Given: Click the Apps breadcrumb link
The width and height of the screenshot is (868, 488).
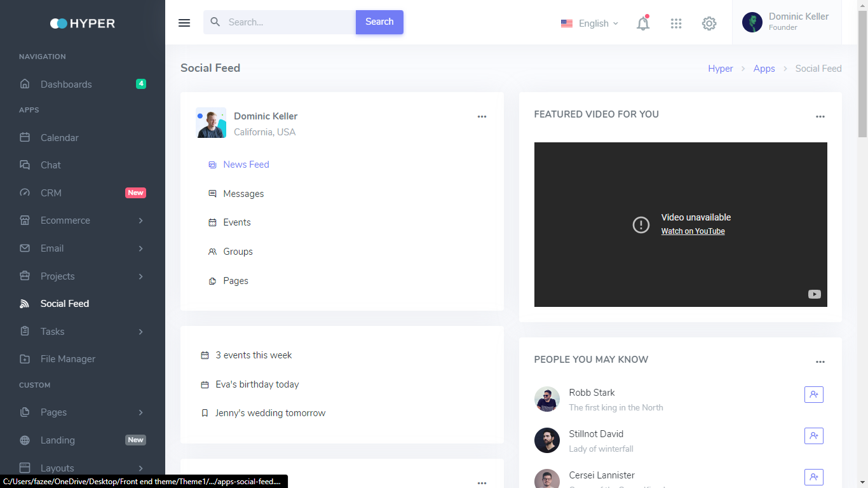Looking at the screenshot, I should pos(764,69).
